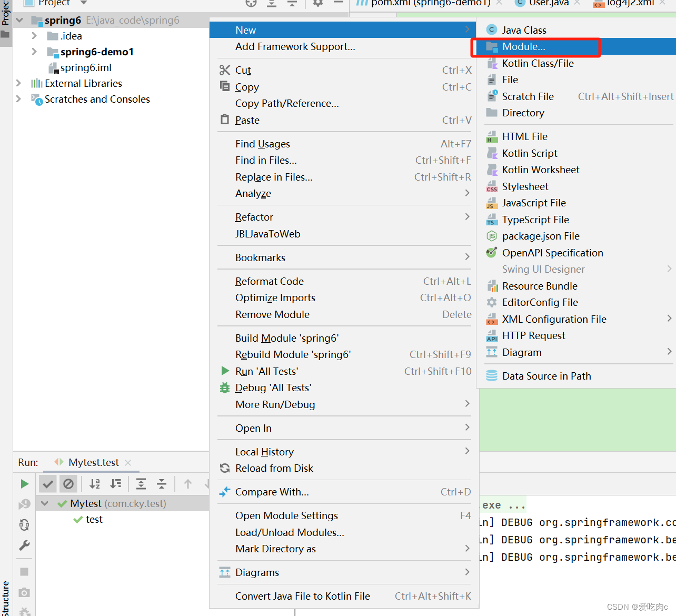The height and width of the screenshot is (616, 676).
Task: Rerun tests with green play button
Action: pos(24,483)
